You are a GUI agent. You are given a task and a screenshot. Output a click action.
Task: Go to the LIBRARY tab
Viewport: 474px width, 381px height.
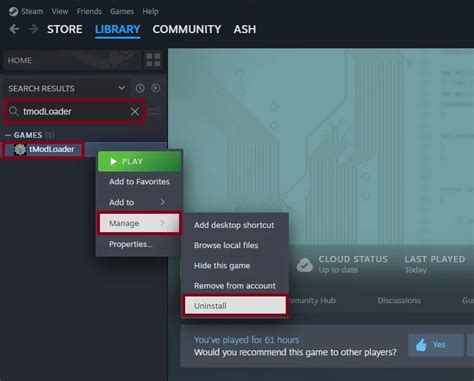pyautogui.click(x=118, y=29)
